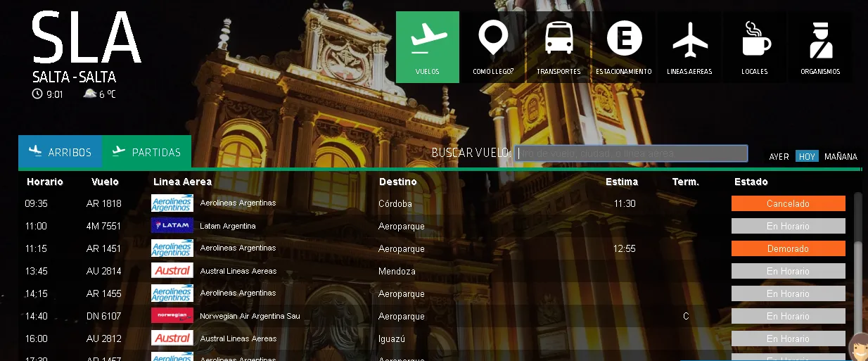
Task: Click the Norwegian airline logo
Action: click(x=172, y=316)
